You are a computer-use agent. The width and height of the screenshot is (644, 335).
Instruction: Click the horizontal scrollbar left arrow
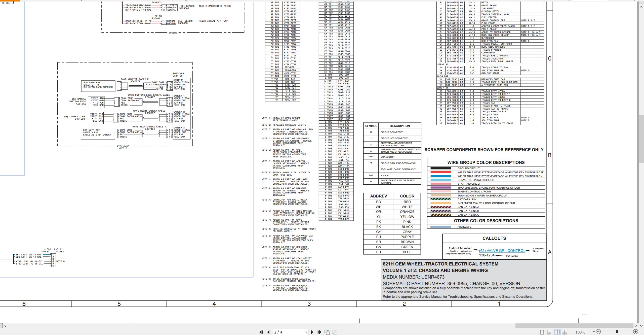5,326
